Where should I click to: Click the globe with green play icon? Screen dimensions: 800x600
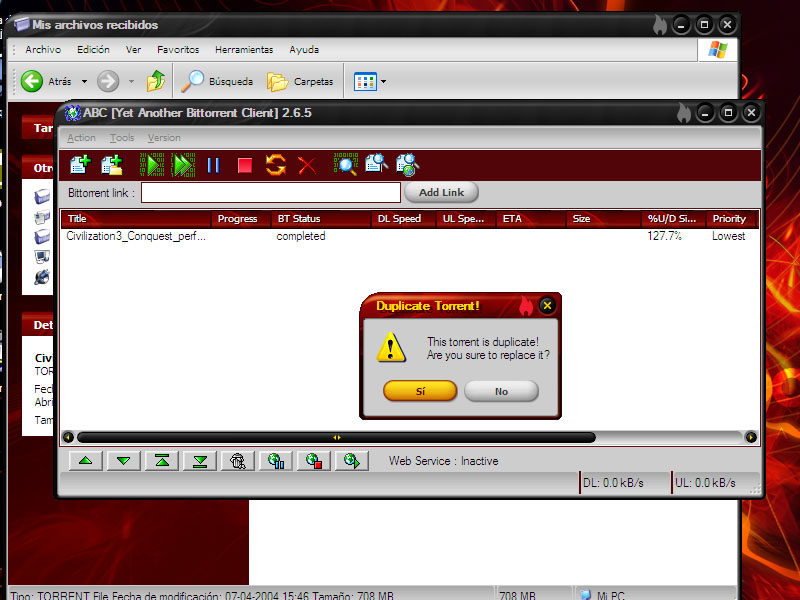point(351,460)
